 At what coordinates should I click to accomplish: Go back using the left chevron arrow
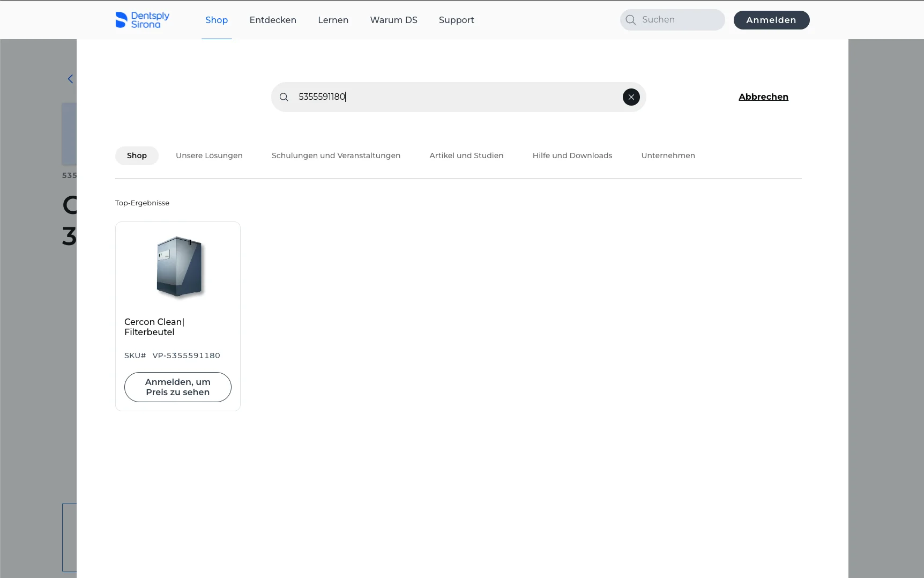click(70, 79)
